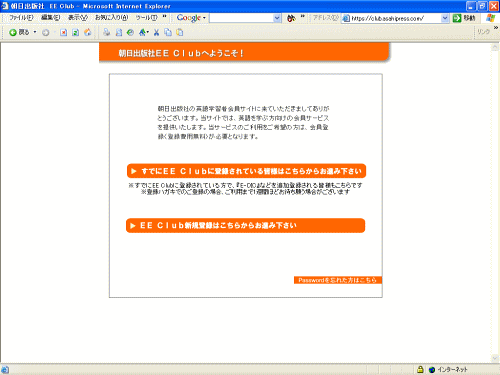
Task: Click the Google toolbar search binoculars icon
Action: click(291, 18)
